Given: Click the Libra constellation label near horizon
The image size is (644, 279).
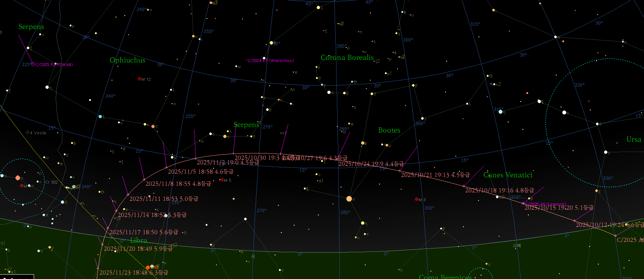Looking at the screenshot, I should tap(139, 240).
